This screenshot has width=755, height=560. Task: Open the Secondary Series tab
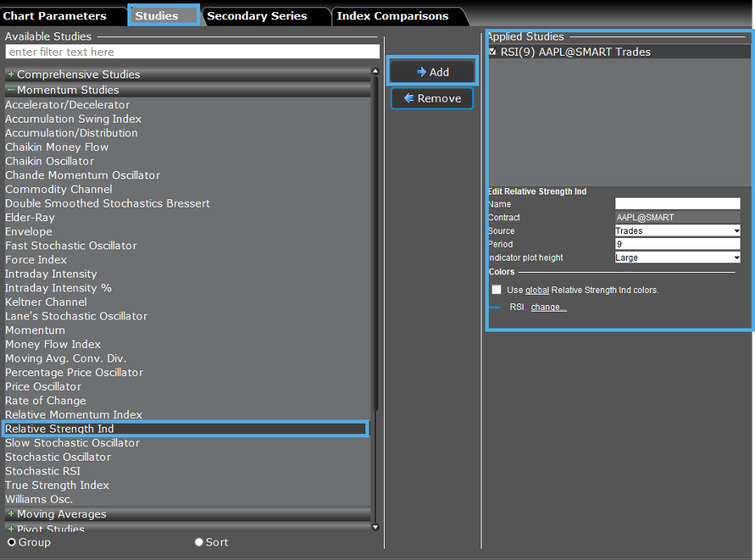click(257, 16)
